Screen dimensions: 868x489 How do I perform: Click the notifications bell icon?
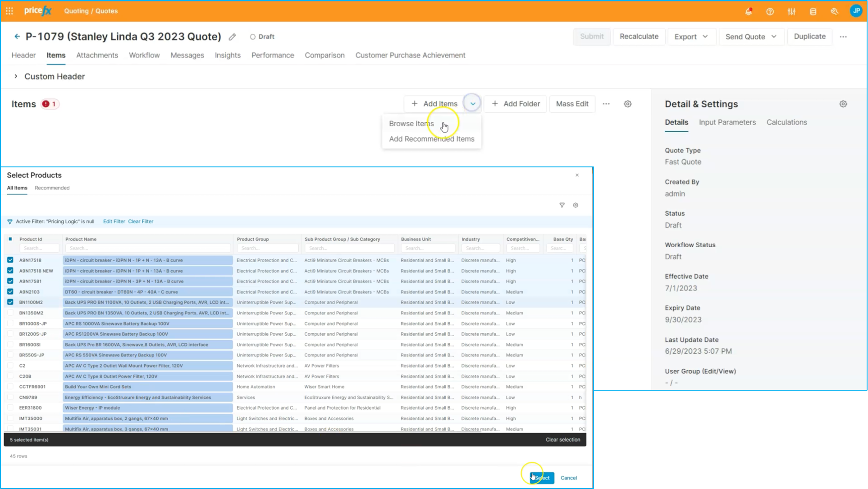[749, 11]
